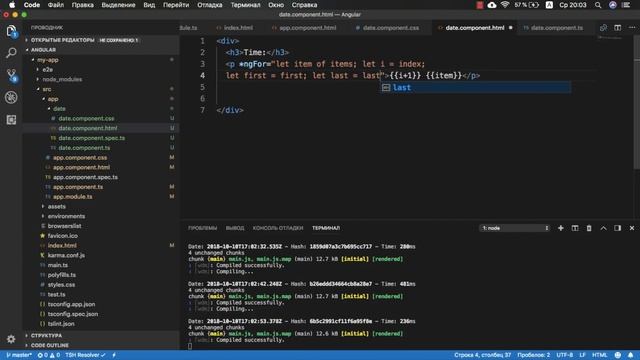
Task: Split the terminal panel
Action: pos(575,228)
